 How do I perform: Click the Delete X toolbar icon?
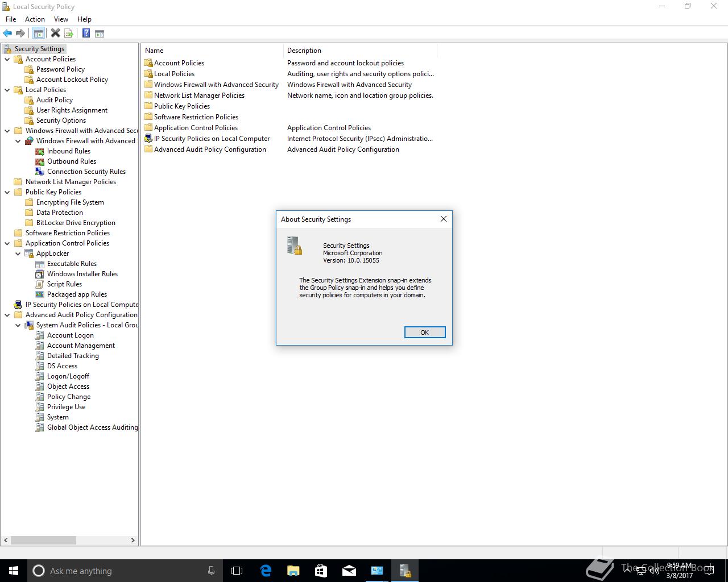click(x=56, y=34)
